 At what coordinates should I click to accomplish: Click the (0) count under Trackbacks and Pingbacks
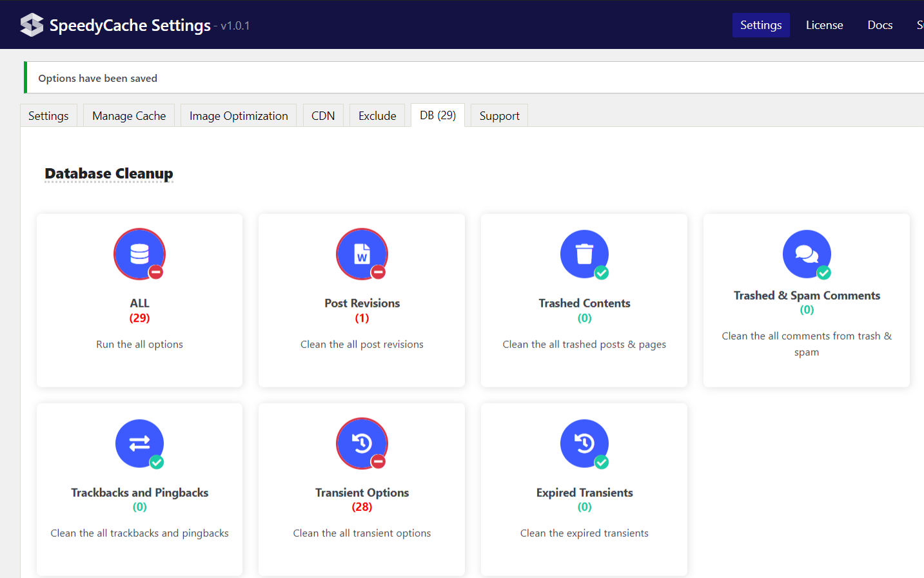pos(139,506)
